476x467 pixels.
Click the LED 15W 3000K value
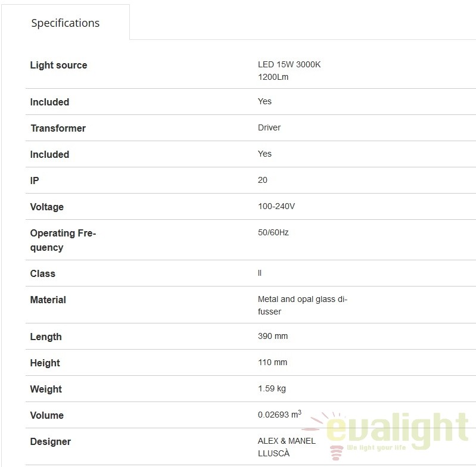289,64
